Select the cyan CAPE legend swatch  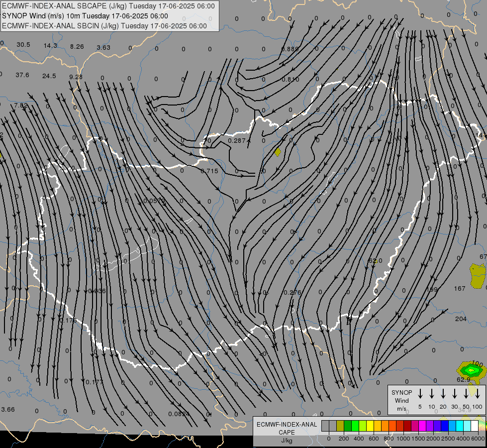click(460, 426)
